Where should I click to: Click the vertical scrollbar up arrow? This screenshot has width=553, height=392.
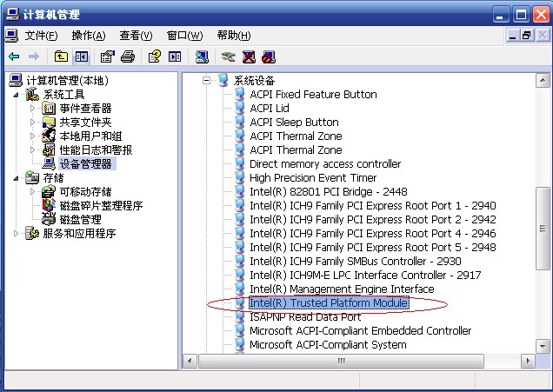coord(543,80)
